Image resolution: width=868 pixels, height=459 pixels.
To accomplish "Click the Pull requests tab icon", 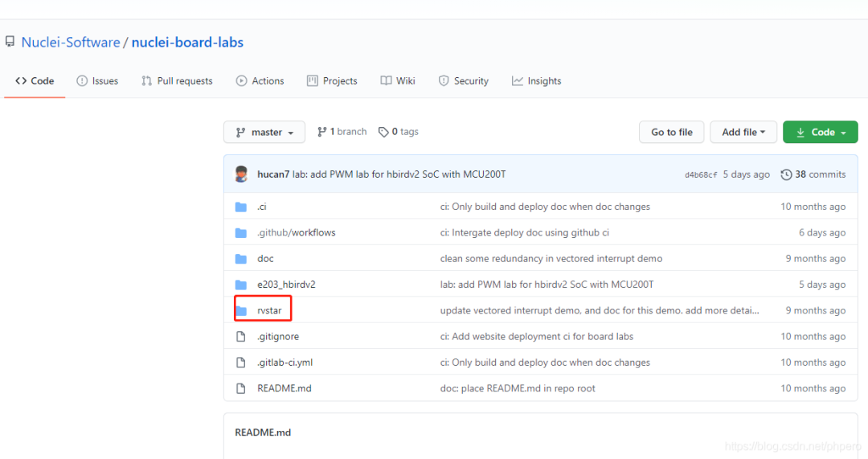I will pyautogui.click(x=146, y=81).
